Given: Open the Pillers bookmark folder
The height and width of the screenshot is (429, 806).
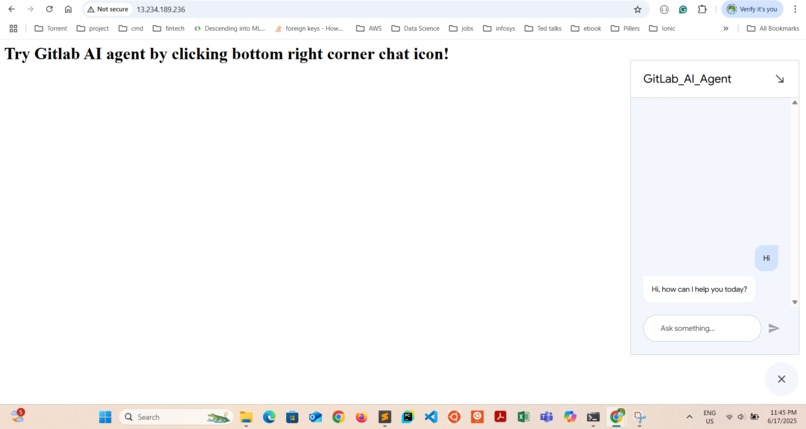Looking at the screenshot, I should [625, 28].
